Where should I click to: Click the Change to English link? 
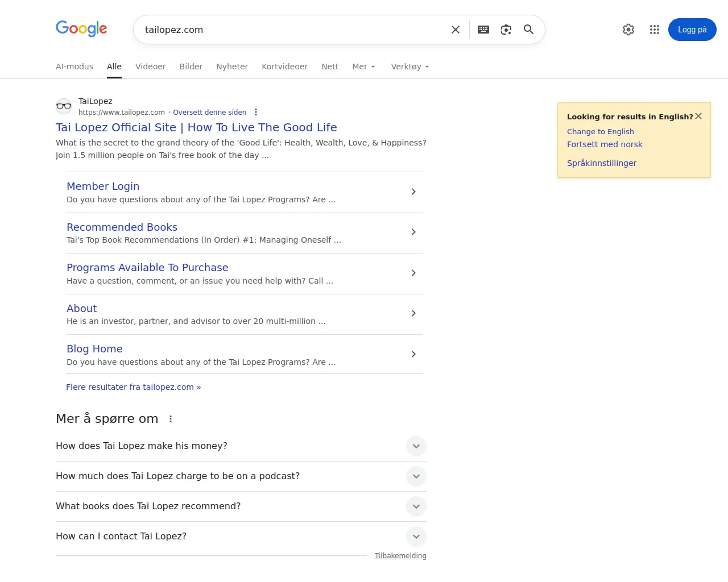601,131
